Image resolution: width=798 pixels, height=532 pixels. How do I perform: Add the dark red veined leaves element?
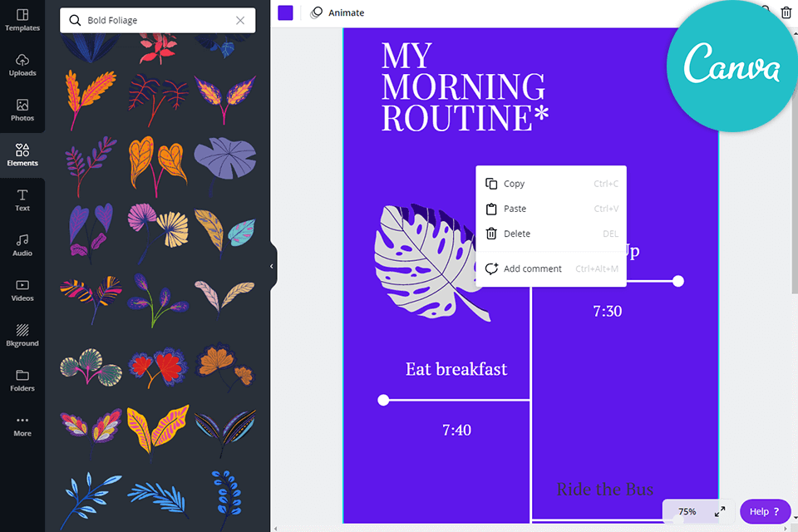158,99
